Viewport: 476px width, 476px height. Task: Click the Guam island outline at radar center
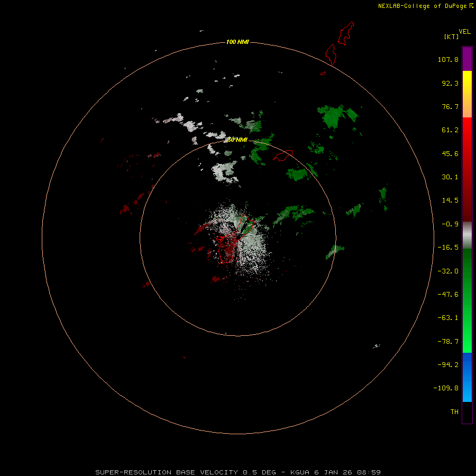click(235, 239)
